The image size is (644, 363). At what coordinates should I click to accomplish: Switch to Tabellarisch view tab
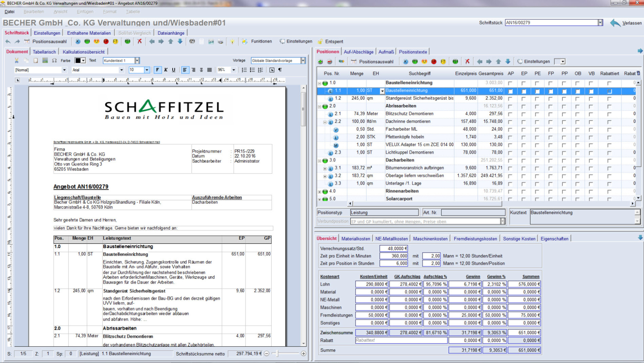[44, 52]
